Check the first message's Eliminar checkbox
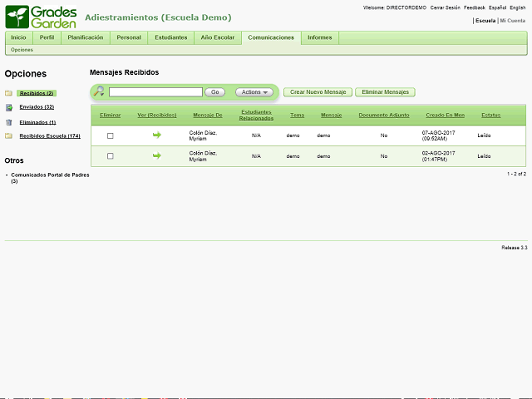532x399 pixels. pos(110,135)
